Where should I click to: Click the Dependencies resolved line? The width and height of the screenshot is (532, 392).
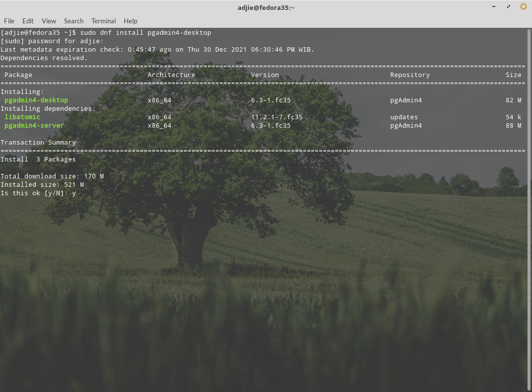coord(44,58)
